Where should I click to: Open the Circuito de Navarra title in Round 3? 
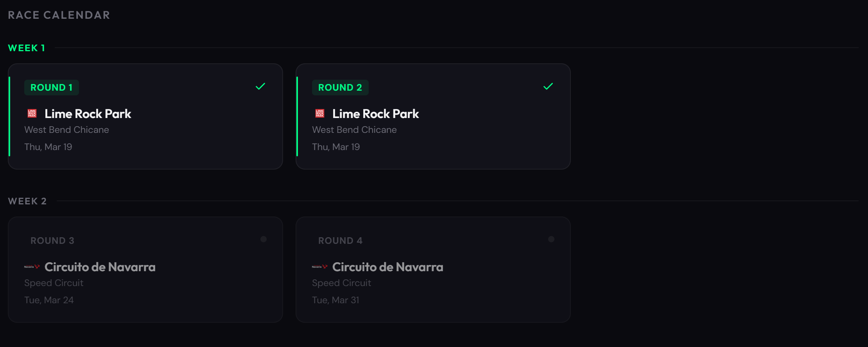[x=100, y=267]
